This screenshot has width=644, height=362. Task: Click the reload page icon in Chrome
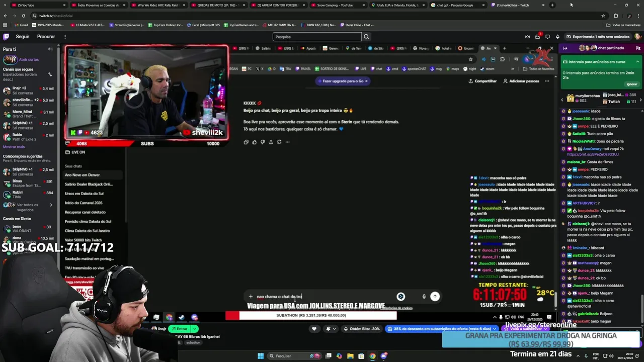[x=23, y=16]
